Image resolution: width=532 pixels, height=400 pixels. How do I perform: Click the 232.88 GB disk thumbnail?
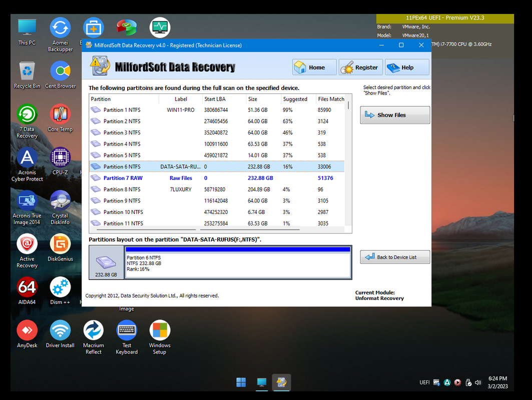point(106,262)
